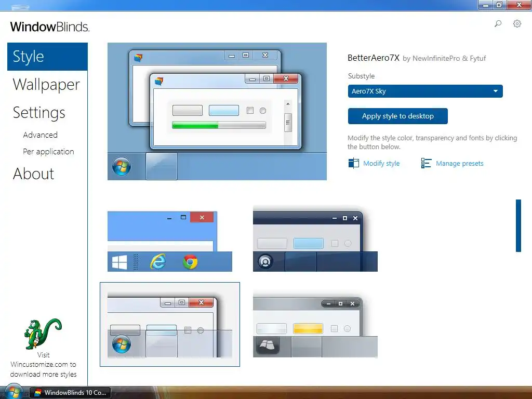Visit Wincustomize.com link to download styles
The height and width of the screenshot is (399, 532).
click(x=43, y=364)
